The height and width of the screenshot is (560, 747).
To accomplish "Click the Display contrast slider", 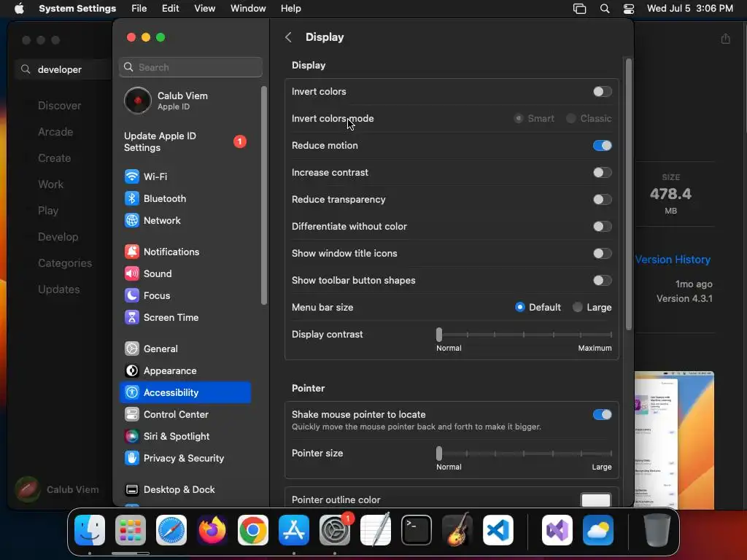I will point(524,335).
